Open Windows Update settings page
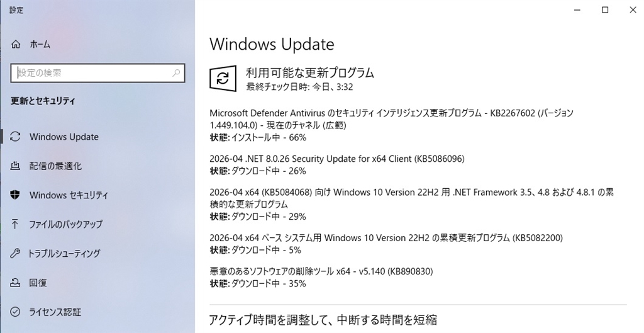This screenshot has height=333, width=644. 64,137
